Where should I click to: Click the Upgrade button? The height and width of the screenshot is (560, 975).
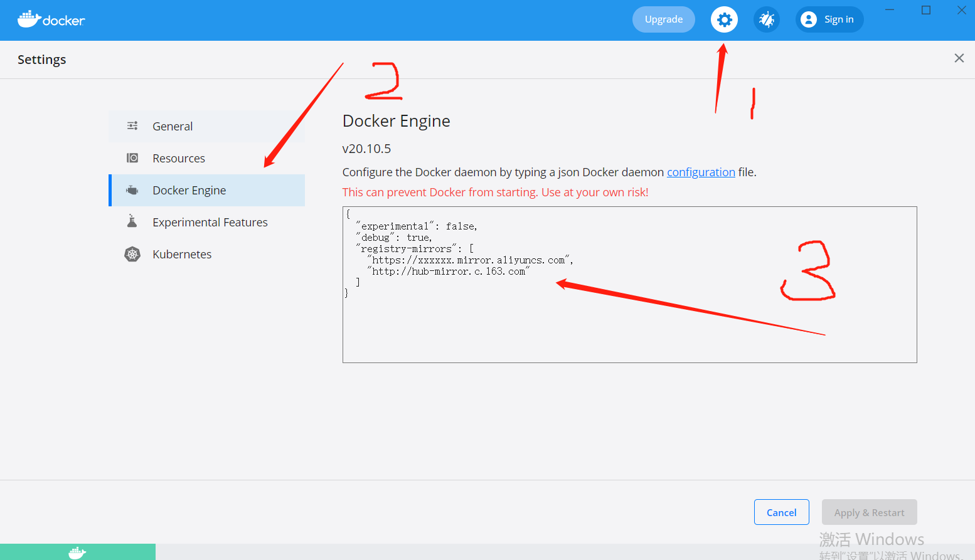pos(663,19)
